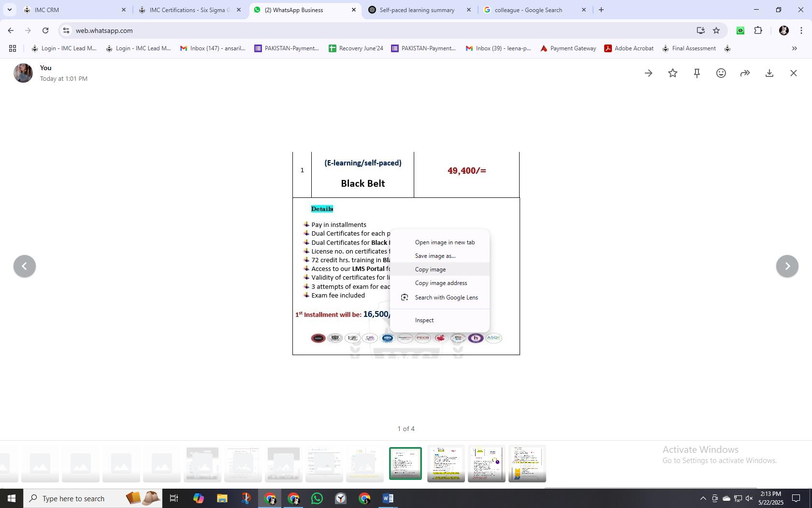Click the address bar showing web.whatsapp.com
This screenshot has height=508, width=812.
pyautogui.click(x=377, y=30)
